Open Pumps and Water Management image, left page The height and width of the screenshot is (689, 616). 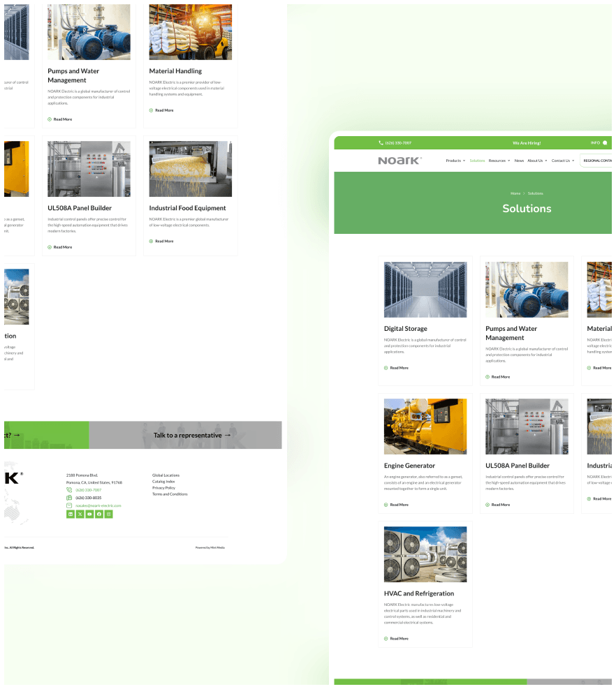89,32
